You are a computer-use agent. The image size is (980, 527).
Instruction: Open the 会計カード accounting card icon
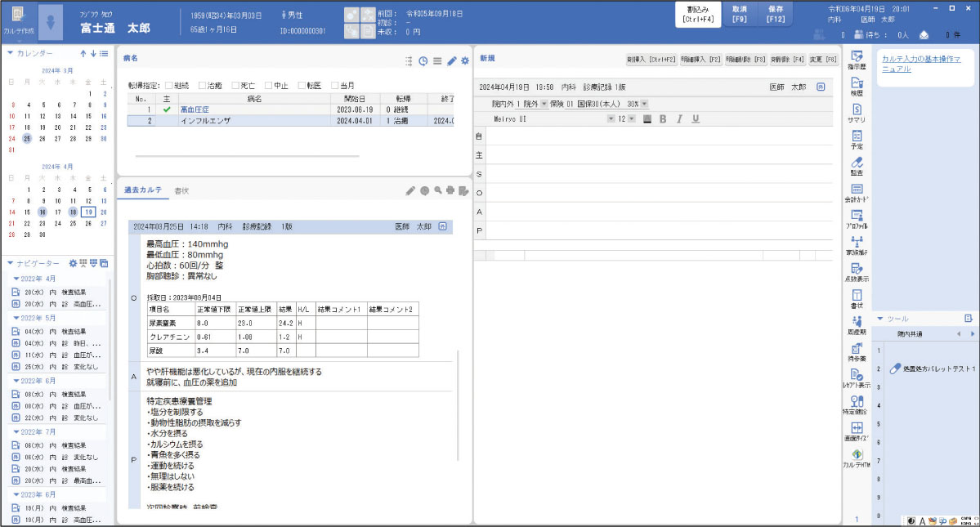pyautogui.click(x=857, y=192)
